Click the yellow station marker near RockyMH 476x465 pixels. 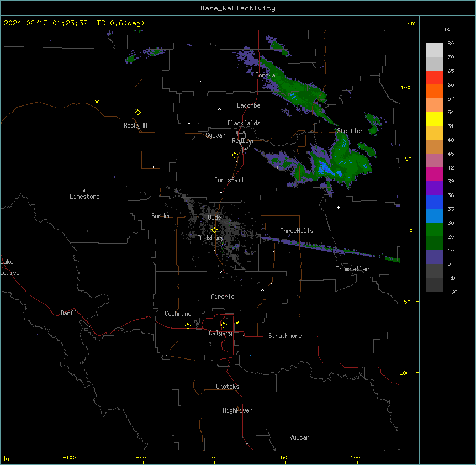pyautogui.click(x=138, y=113)
